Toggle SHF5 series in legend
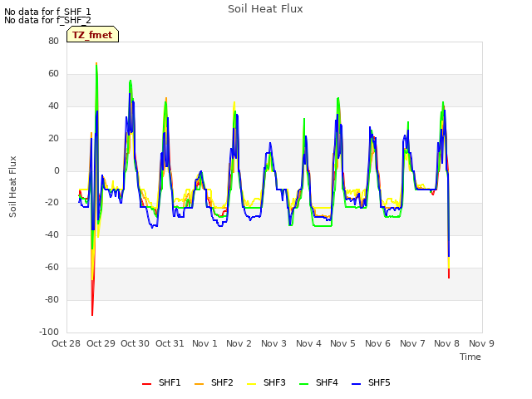 tap(371, 382)
